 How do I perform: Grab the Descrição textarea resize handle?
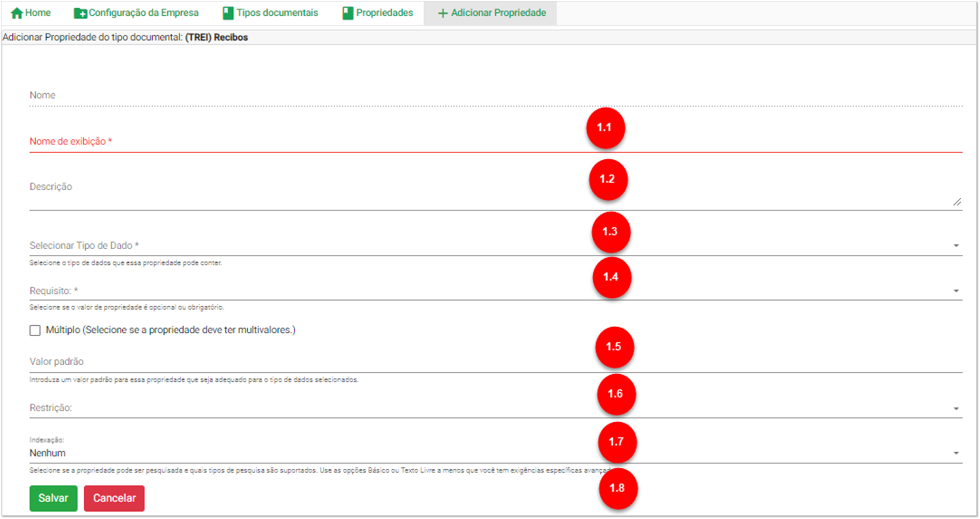(957, 202)
